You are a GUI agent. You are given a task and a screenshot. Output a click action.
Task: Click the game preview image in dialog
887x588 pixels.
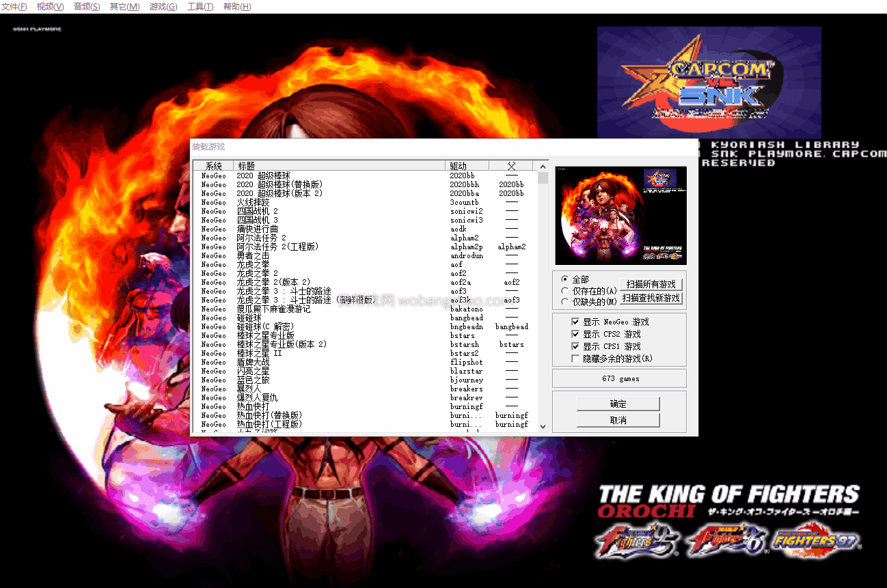[620, 215]
